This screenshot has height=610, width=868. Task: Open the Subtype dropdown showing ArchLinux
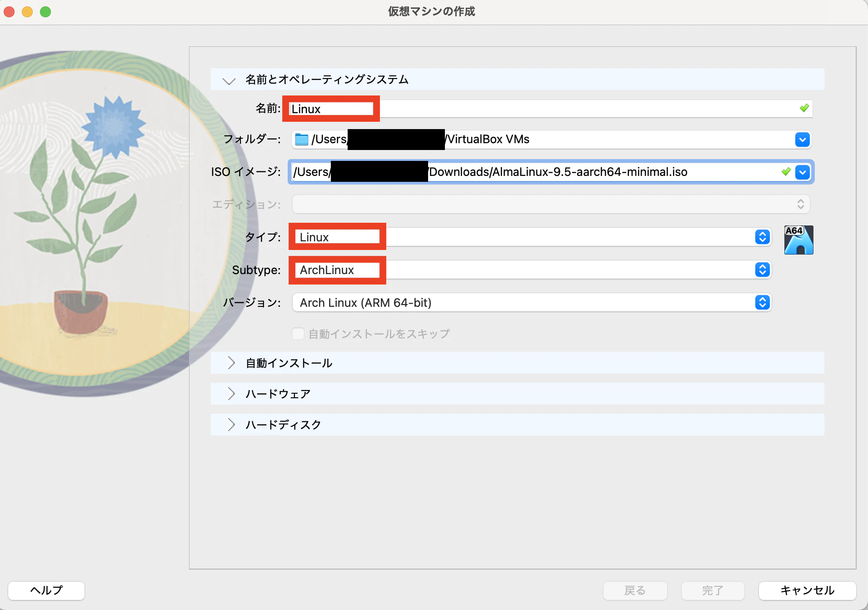pyautogui.click(x=533, y=270)
